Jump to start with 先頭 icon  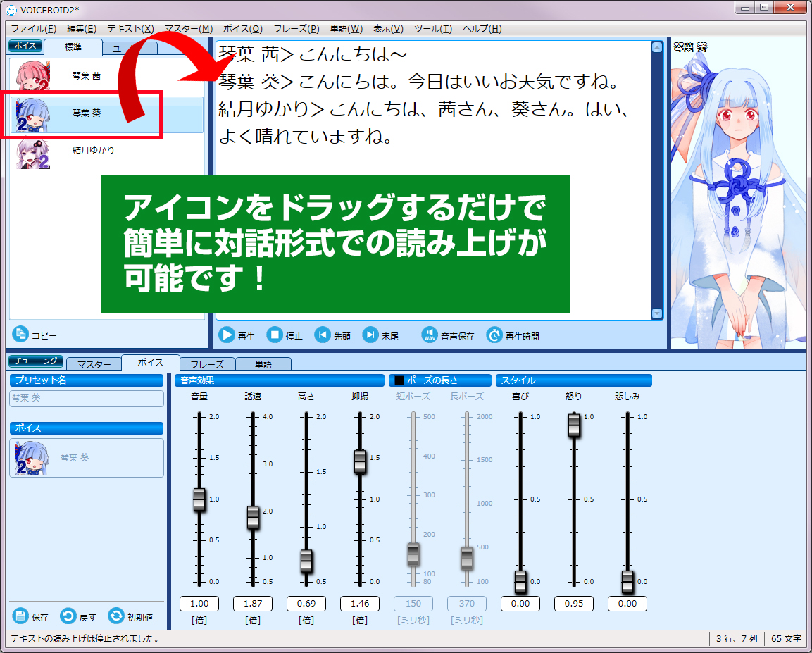pos(323,335)
